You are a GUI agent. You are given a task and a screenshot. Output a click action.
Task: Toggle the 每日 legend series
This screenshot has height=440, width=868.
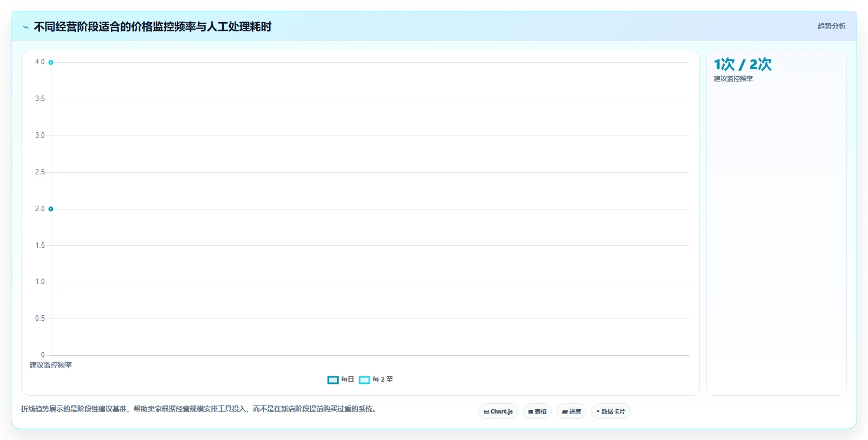pyautogui.click(x=340, y=380)
